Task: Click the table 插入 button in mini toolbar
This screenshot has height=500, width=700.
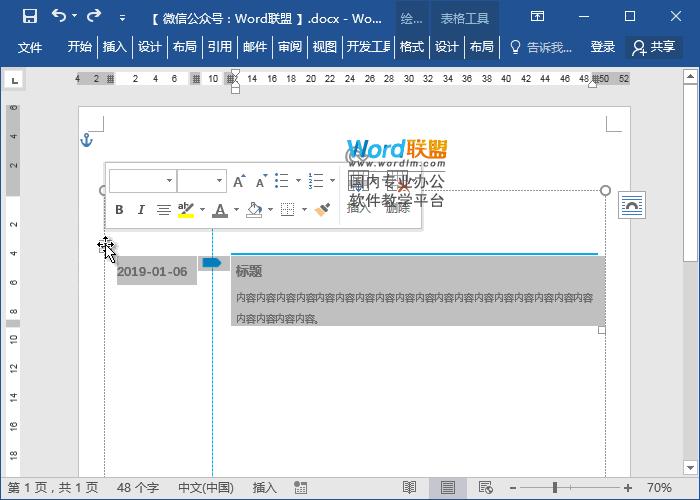Action: click(x=358, y=192)
